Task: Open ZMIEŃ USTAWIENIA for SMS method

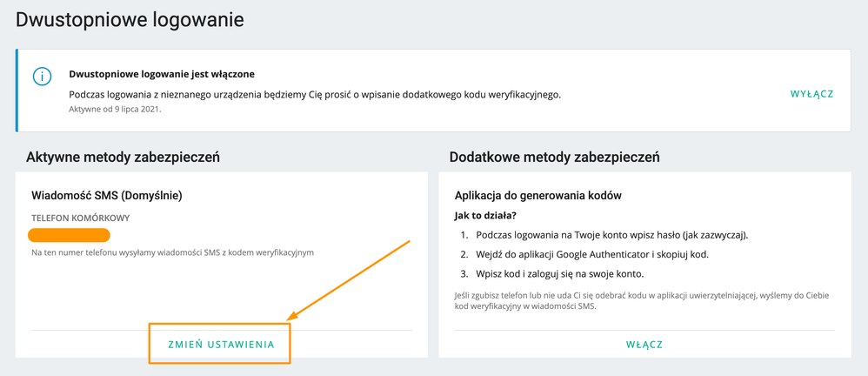Action: tap(221, 345)
